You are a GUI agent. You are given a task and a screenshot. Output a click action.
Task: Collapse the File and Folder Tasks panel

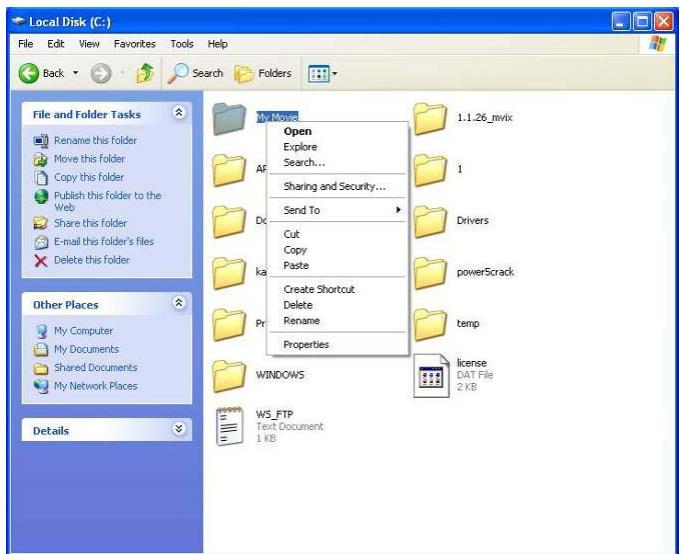(x=179, y=113)
